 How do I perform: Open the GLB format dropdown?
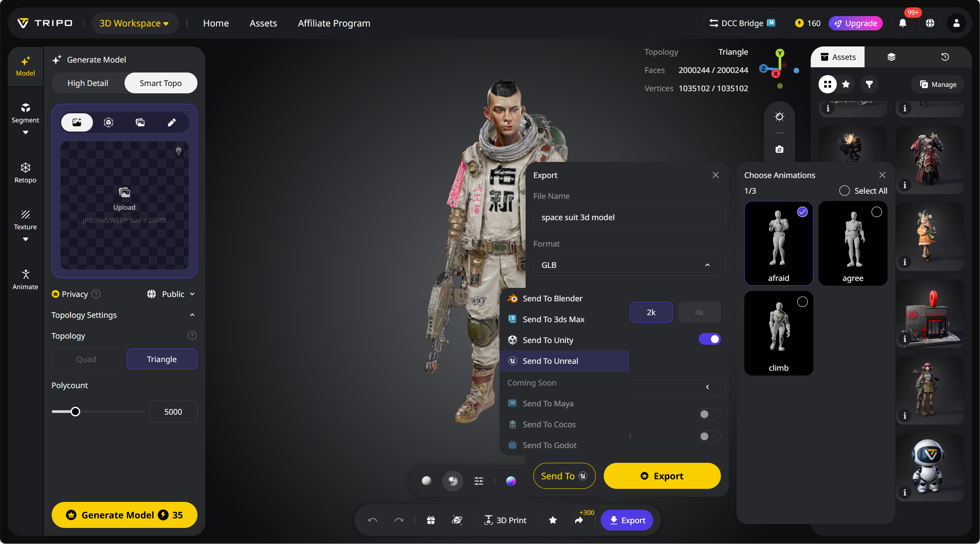[626, 265]
